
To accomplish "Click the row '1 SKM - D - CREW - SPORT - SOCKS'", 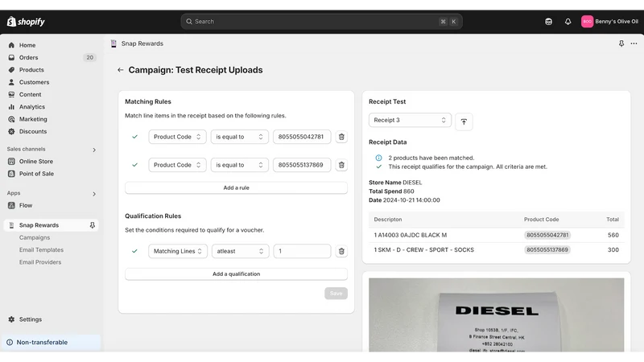I will (497, 250).
